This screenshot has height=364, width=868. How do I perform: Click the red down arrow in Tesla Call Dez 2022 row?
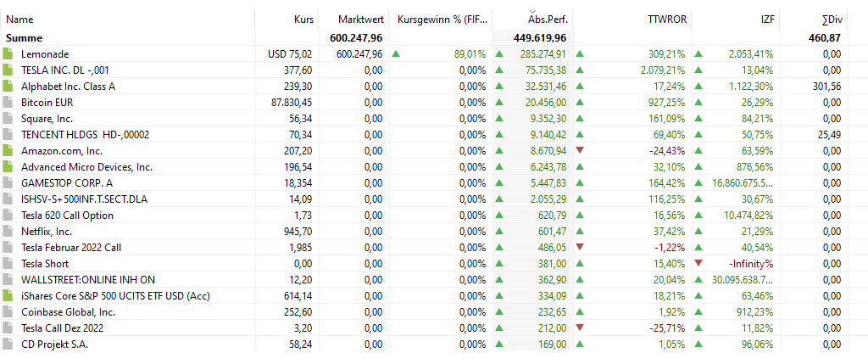pyautogui.click(x=580, y=328)
